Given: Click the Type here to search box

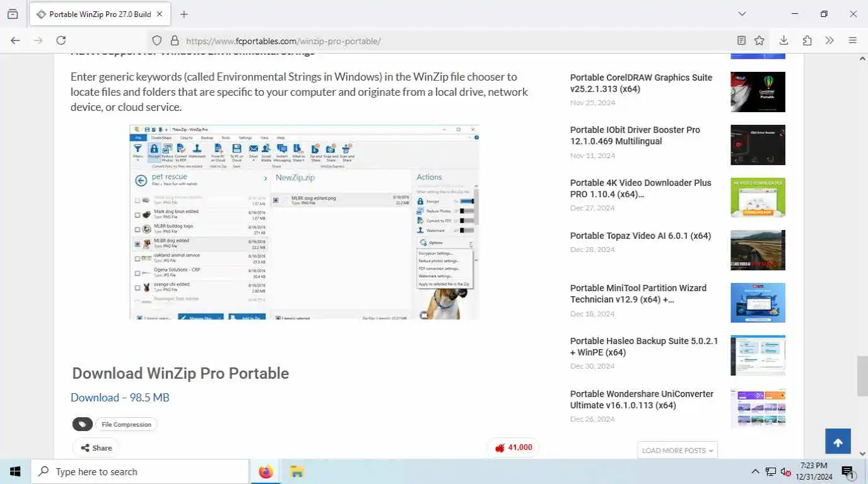Looking at the screenshot, I should (x=140, y=471).
